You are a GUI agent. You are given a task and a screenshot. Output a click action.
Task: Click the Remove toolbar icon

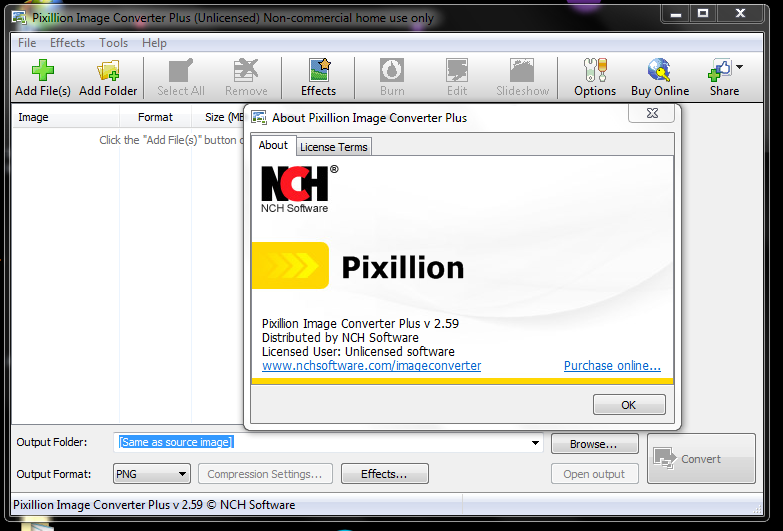pos(246,70)
